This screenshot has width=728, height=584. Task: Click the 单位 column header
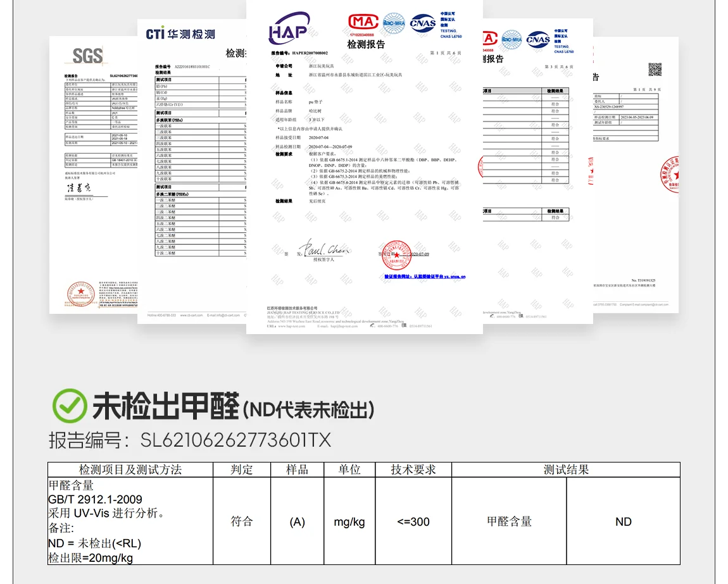349,469
